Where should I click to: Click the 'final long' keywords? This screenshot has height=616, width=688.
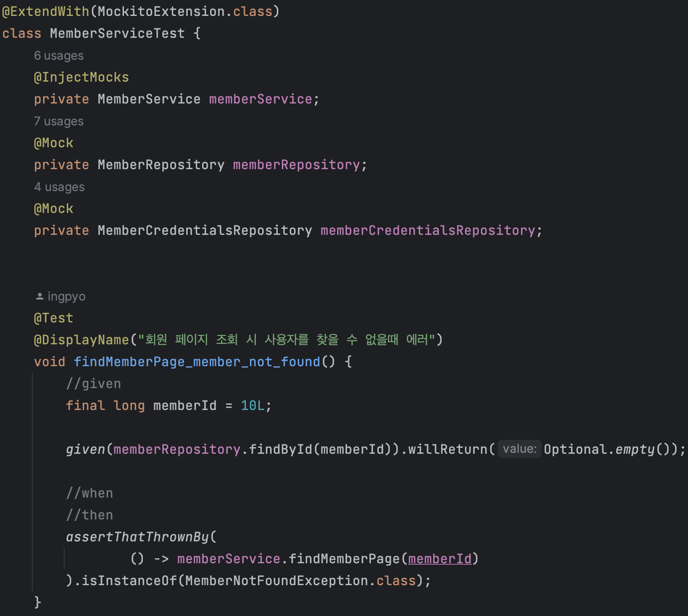tap(105, 406)
